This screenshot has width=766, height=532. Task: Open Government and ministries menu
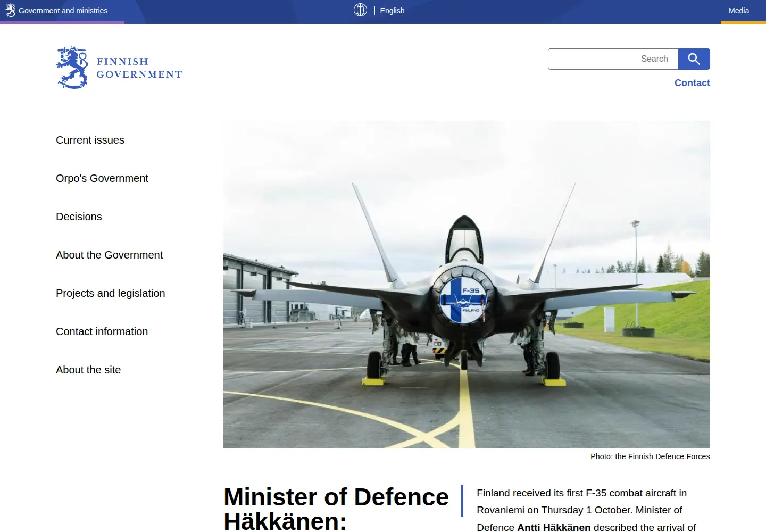tap(63, 11)
